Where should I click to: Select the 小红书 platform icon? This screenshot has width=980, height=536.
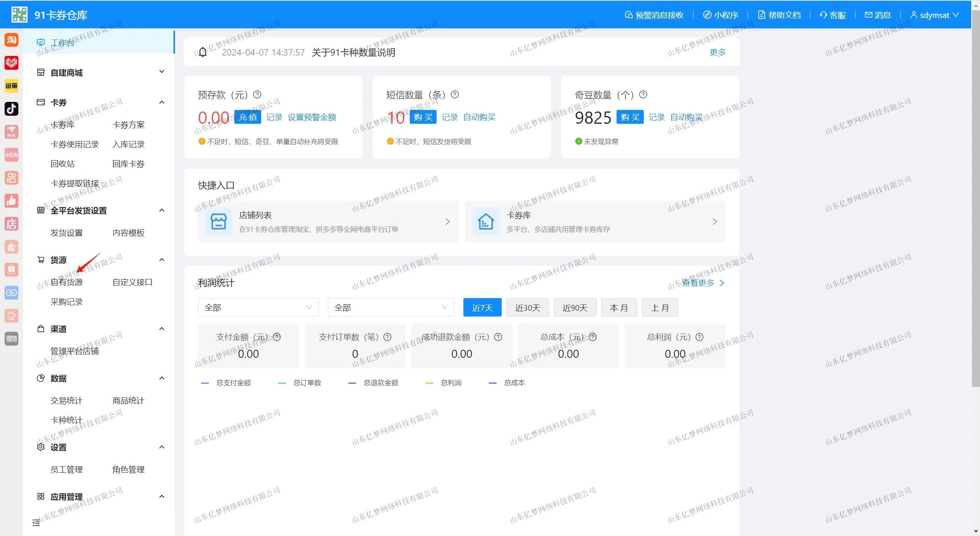pos(11,155)
